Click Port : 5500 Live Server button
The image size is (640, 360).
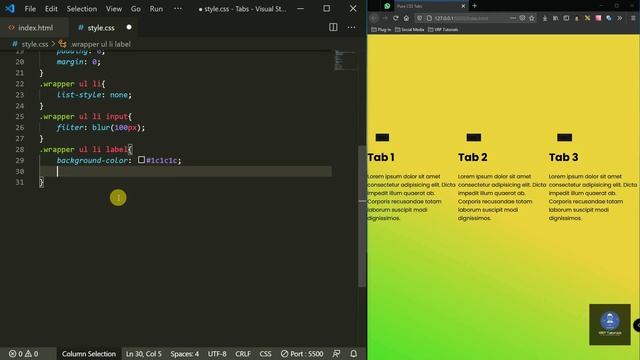point(302,354)
